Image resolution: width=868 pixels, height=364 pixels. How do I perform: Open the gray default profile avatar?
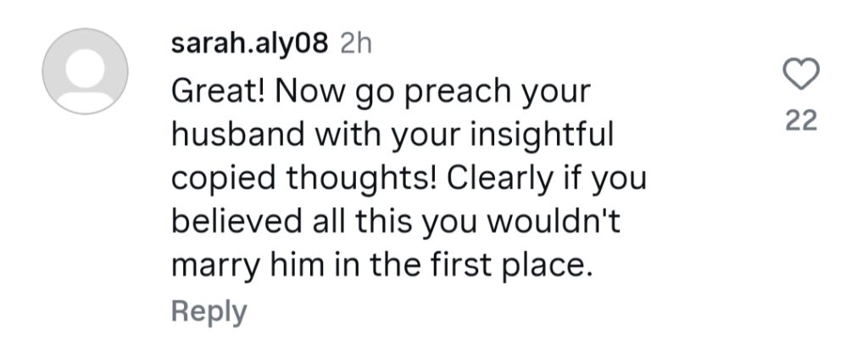[86, 71]
